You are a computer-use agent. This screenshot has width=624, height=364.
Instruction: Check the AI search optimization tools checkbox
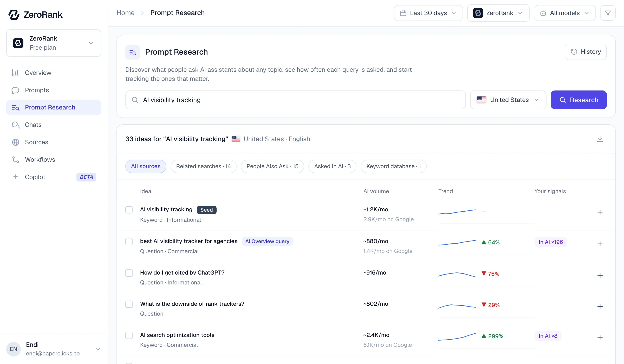click(x=129, y=335)
